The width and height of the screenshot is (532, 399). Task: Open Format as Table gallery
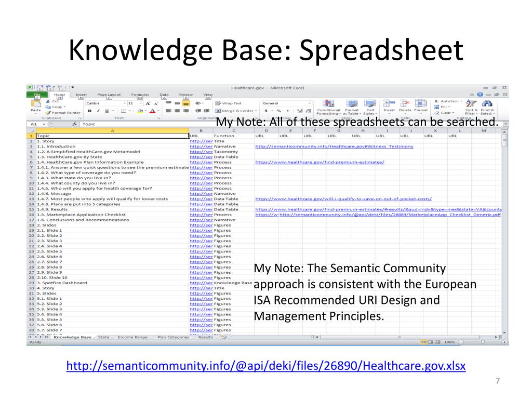coord(352,108)
